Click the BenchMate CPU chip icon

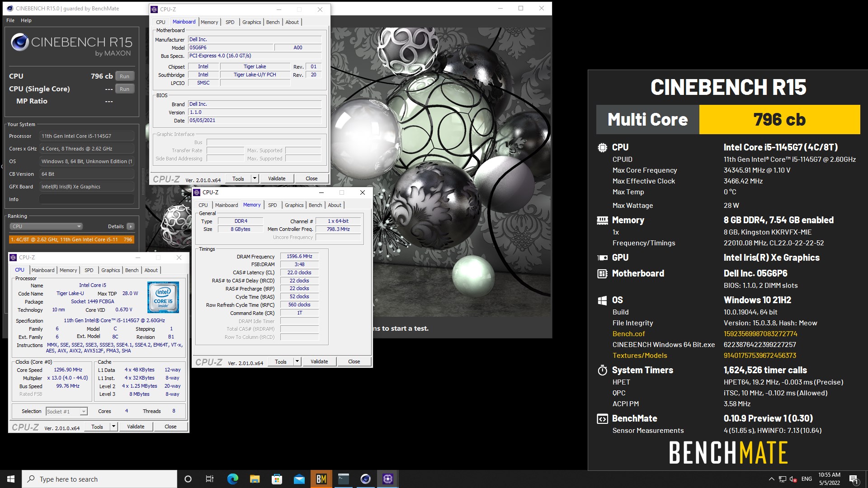click(x=602, y=147)
